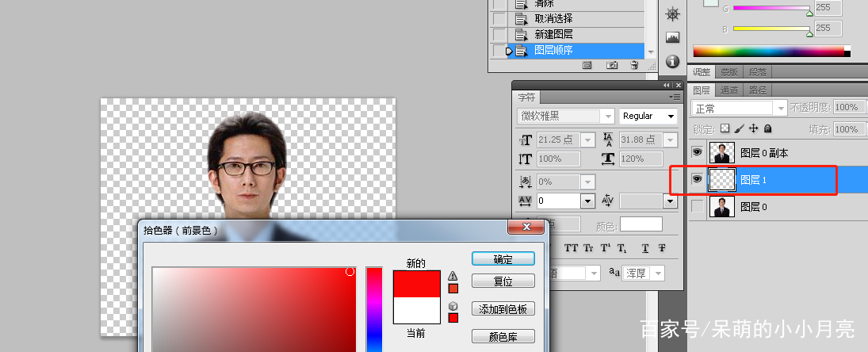The width and height of the screenshot is (868, 352).
Task: Click the G channel slider handle
Action: click(809, 12)
